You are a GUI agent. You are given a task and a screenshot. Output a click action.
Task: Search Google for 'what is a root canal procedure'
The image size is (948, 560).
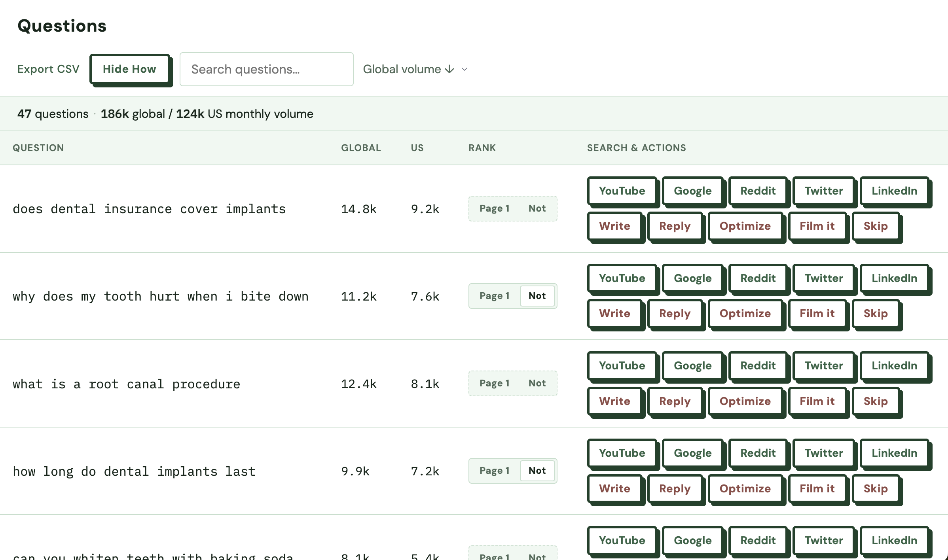(692, 365)
